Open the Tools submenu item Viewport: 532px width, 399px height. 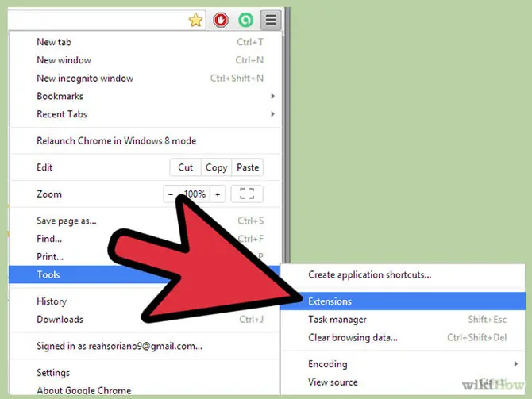[145, 274]
